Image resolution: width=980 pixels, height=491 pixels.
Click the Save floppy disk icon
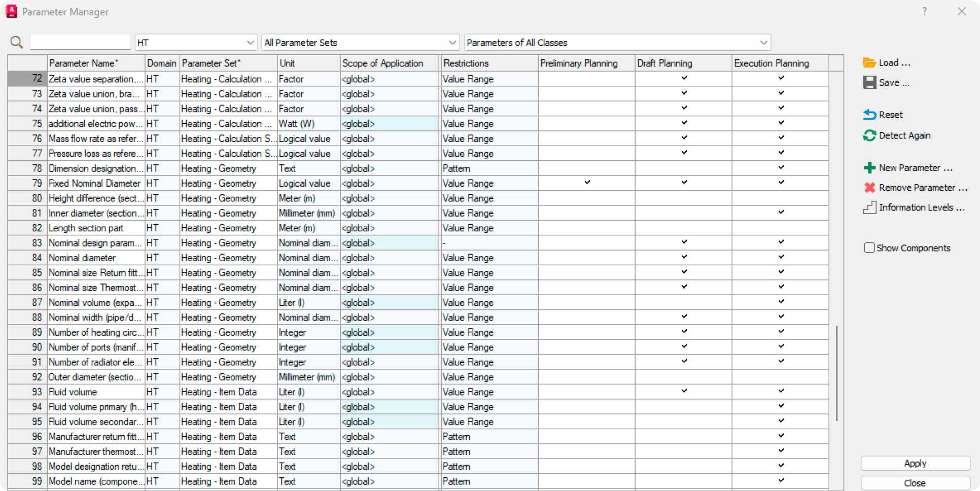pos(869,83)
